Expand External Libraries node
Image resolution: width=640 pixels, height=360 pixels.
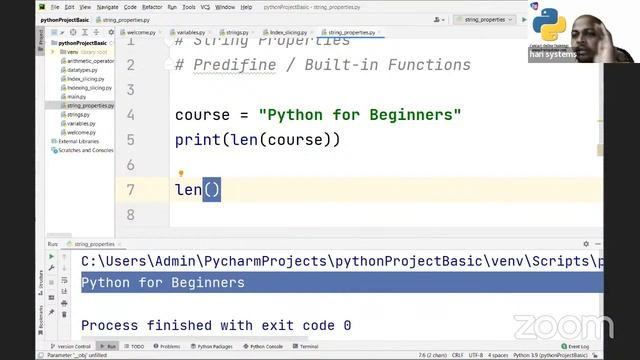(x=75, y=141)
